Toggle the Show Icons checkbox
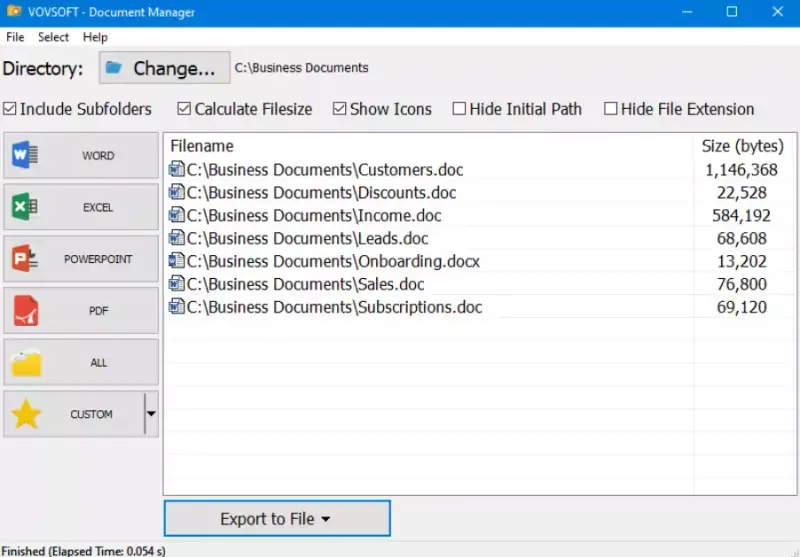 click(x=339, y=109)
